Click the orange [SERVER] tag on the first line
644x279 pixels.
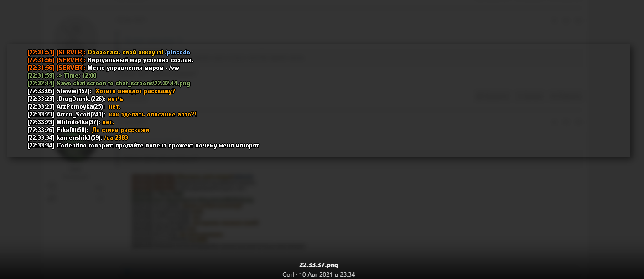click(71, 53)
